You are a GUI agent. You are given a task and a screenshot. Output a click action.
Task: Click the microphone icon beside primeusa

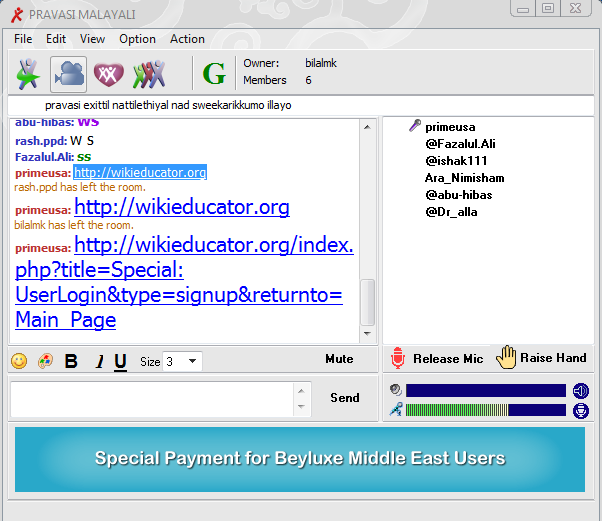coord(415,126)
